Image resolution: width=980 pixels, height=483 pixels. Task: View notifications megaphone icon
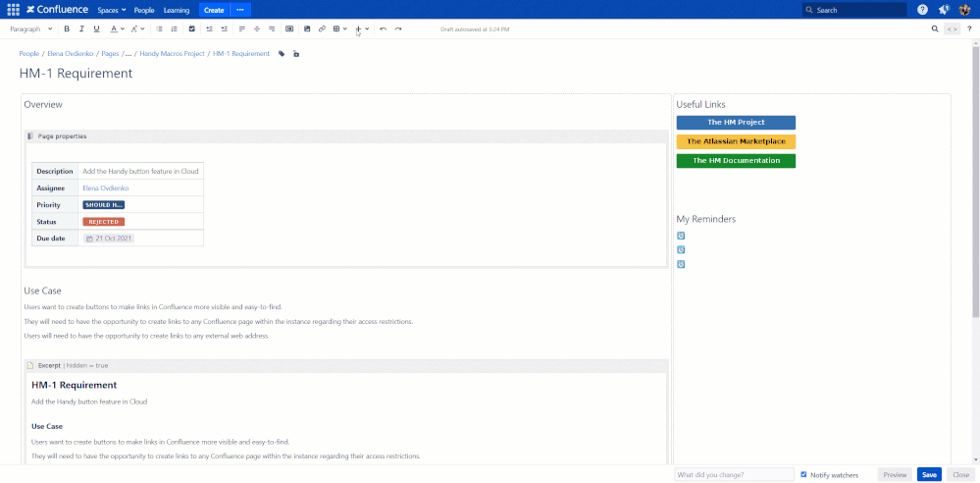coord(945,10)
